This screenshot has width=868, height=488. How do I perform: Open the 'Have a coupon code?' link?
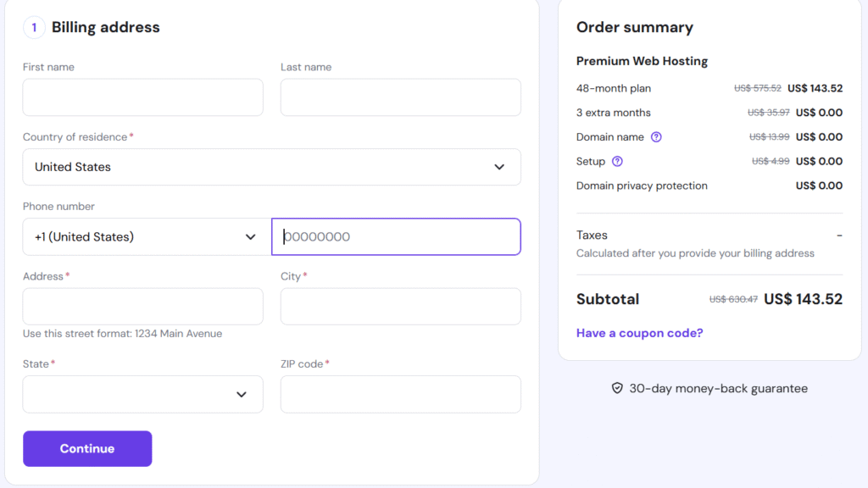pos(639,333)
